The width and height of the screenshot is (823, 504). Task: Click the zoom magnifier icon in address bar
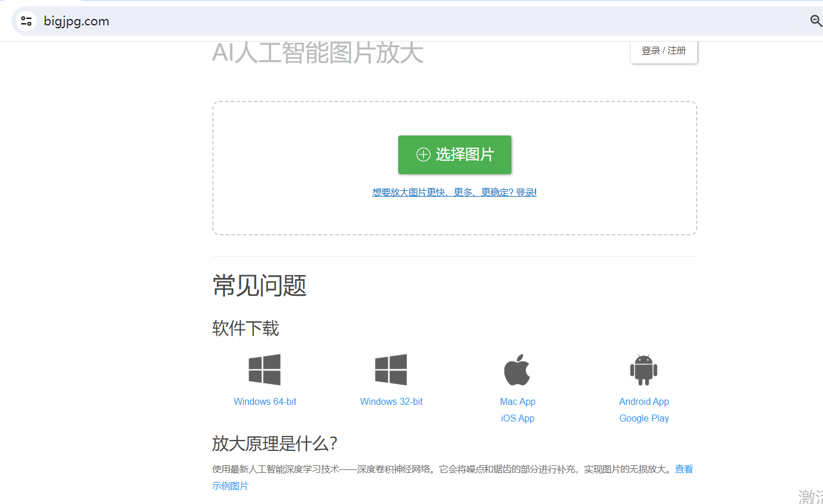click(816, 21)
